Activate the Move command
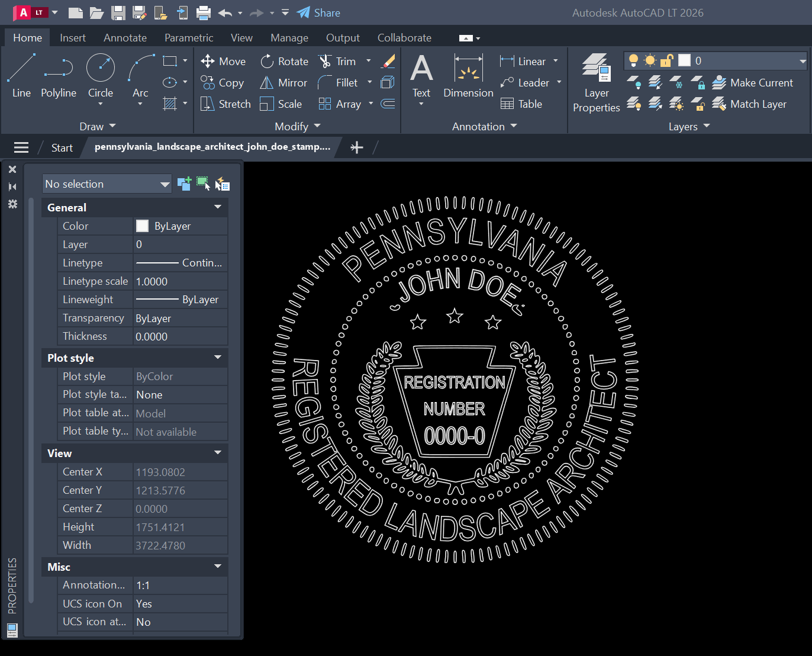The height and width of the screenshot is (656, 812). pos(223,61)
